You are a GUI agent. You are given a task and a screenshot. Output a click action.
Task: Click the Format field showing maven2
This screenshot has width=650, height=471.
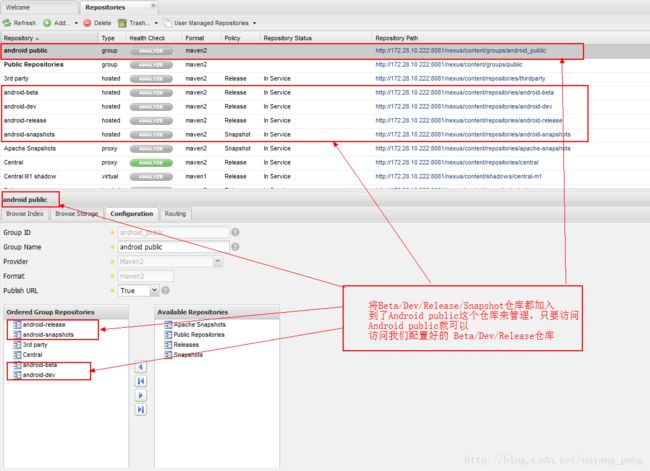146,276
